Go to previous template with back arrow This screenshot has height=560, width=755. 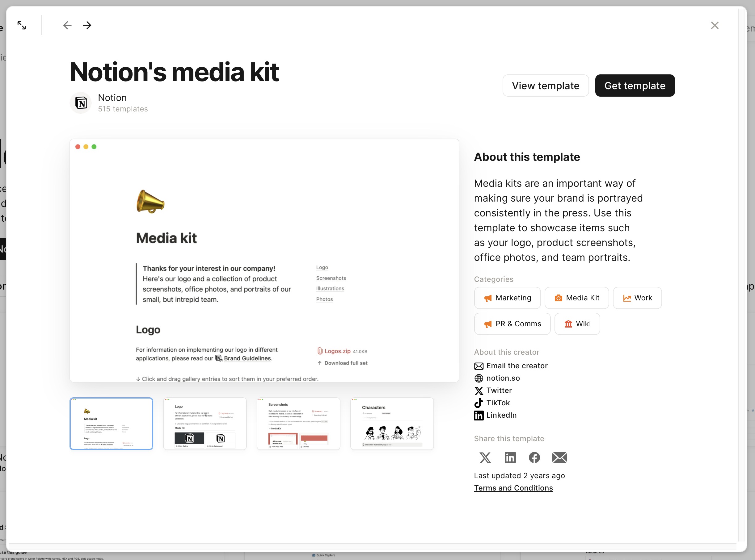tap(67, 25)
